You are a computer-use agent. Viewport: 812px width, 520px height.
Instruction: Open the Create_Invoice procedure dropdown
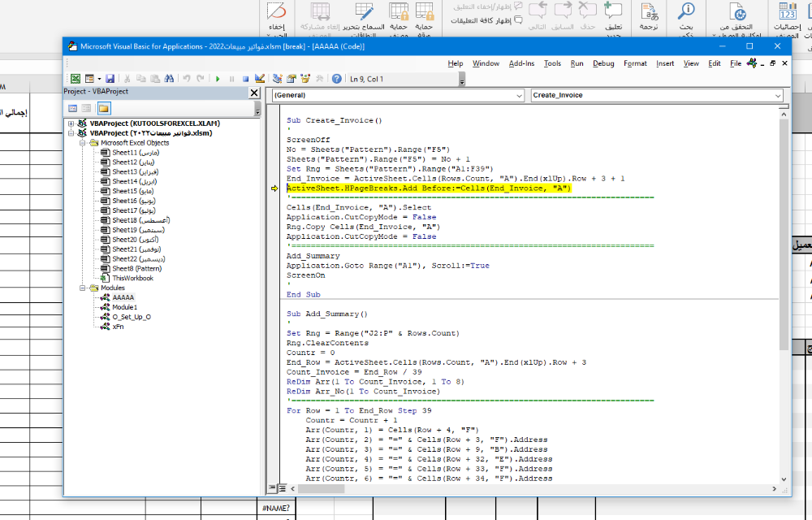coord(779,95)
